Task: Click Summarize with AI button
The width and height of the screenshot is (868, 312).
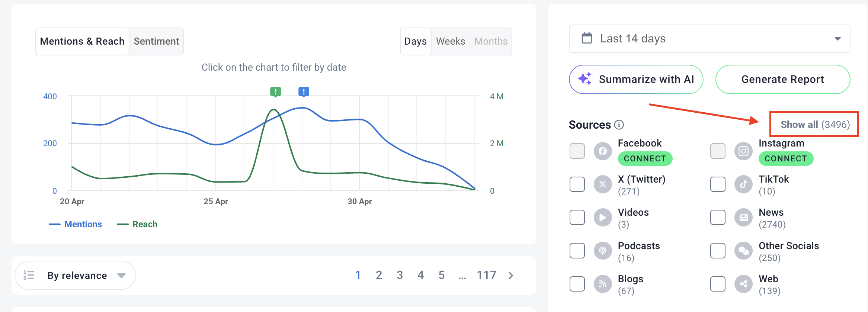Action: tap(636, 79)
